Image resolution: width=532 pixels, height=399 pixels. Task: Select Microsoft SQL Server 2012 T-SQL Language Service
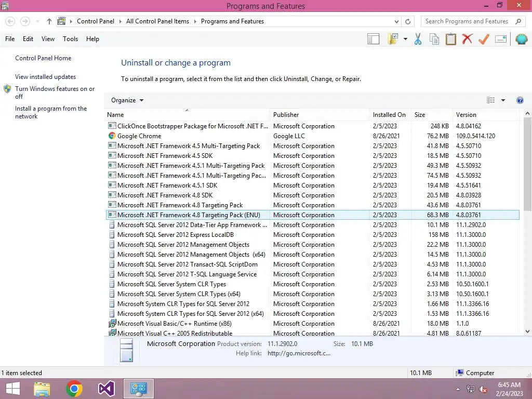coord(312,274)
